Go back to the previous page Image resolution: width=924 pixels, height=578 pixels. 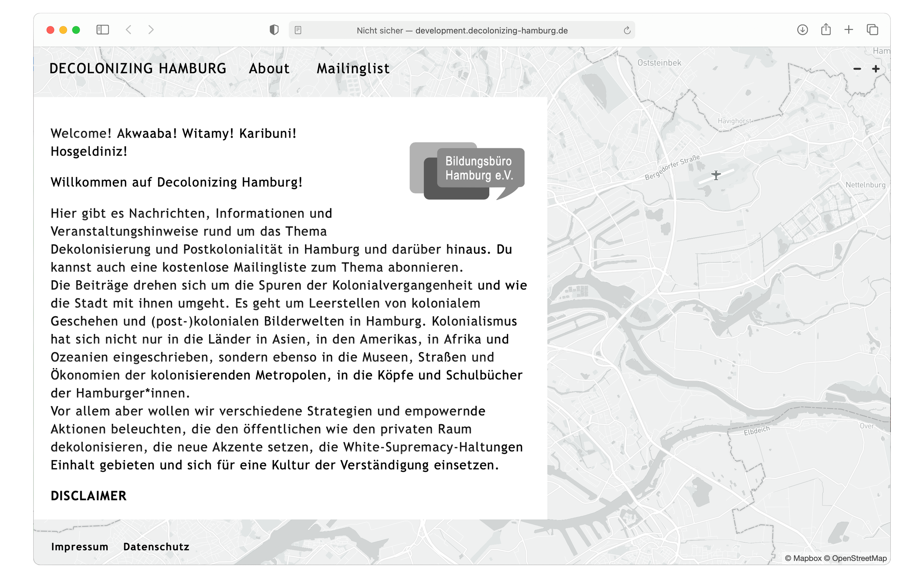tap(129, 30)
